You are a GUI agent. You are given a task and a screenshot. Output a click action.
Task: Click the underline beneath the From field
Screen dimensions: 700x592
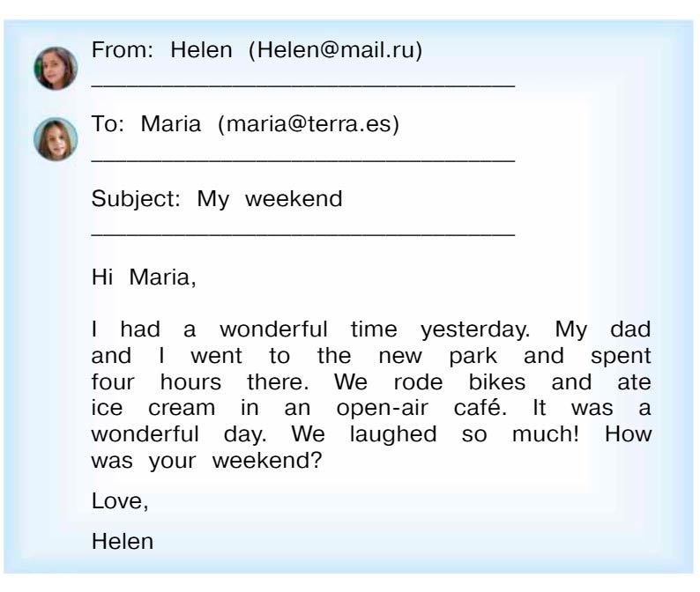coord(302,84)
